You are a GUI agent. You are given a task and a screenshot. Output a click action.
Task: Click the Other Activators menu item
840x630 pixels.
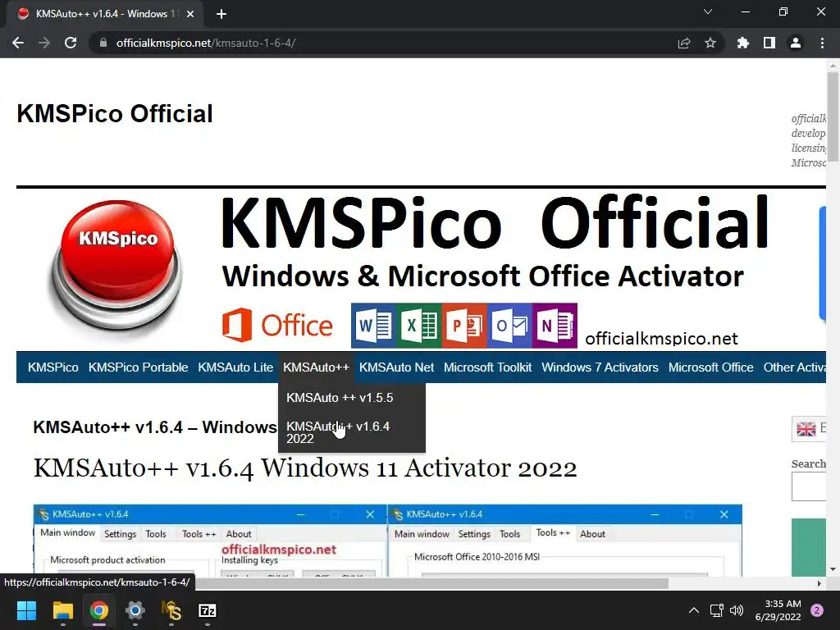794,367
